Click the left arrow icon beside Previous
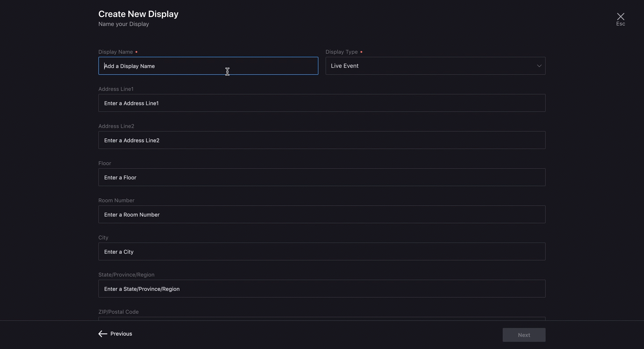Viewport: 644px width, 349px height. click(103, 334)
